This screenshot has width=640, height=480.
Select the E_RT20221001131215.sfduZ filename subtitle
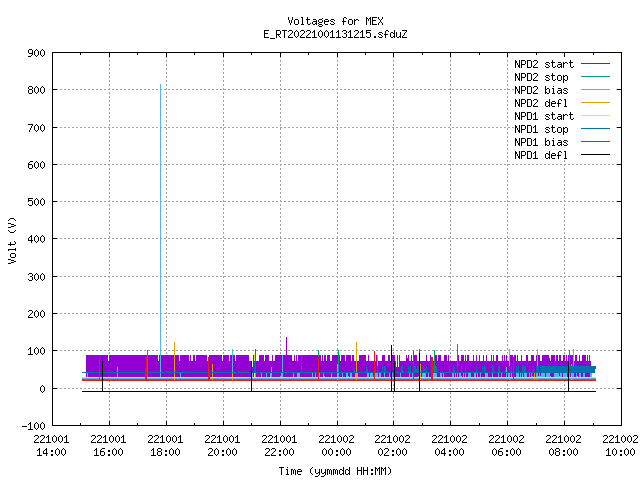[x=335, y=34]
